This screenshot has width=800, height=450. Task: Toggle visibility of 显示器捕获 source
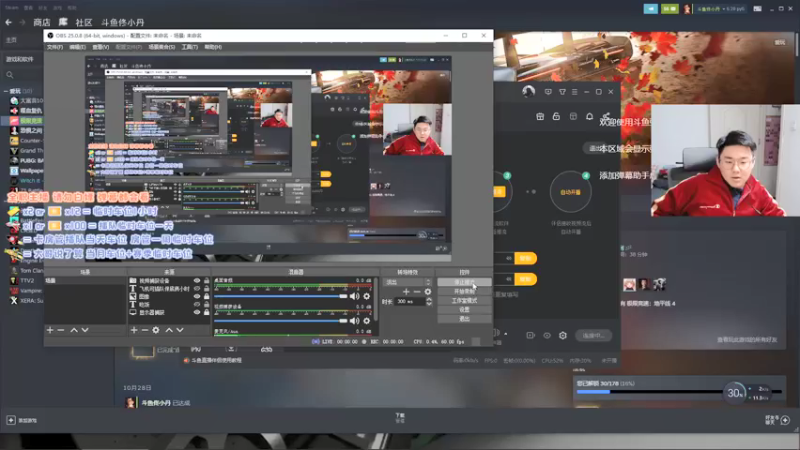pyautogui.click(x=197, y=312)
